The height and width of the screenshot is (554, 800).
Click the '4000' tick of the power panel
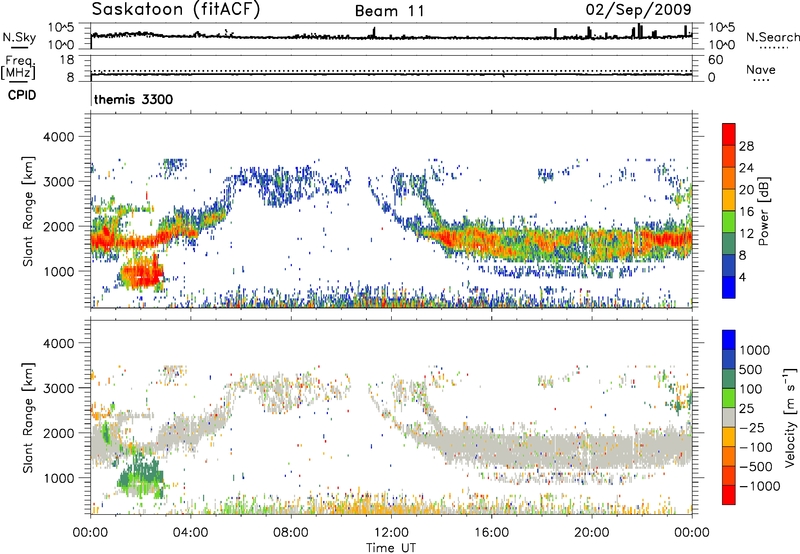click(x=59, y=137)
